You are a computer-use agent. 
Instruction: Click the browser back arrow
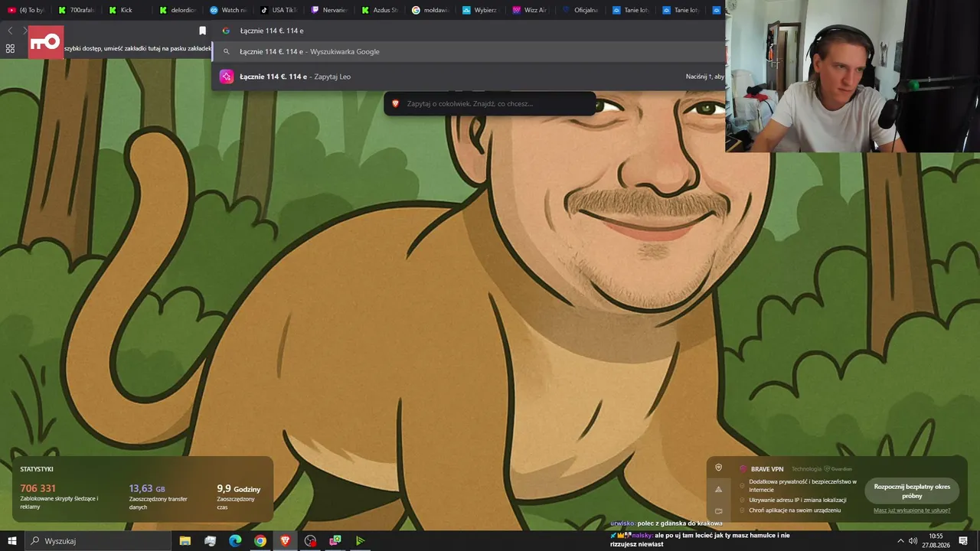click(x=10, y=31)
